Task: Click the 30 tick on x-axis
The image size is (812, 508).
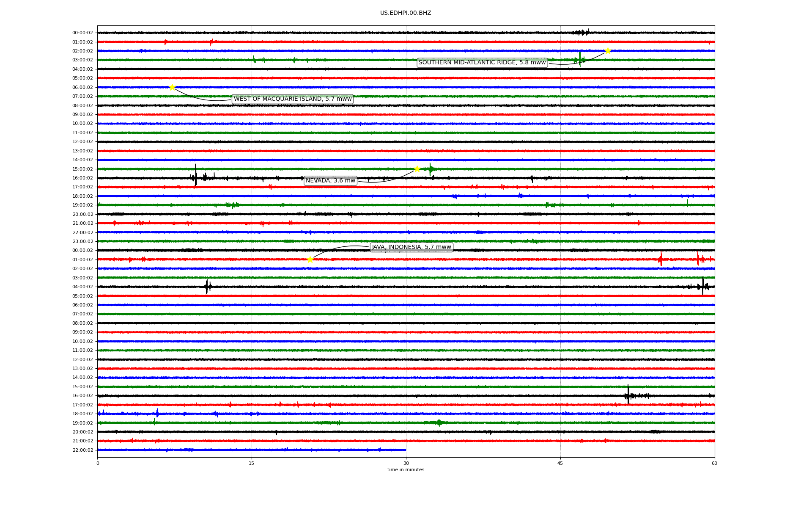Action: coord(406,463)
